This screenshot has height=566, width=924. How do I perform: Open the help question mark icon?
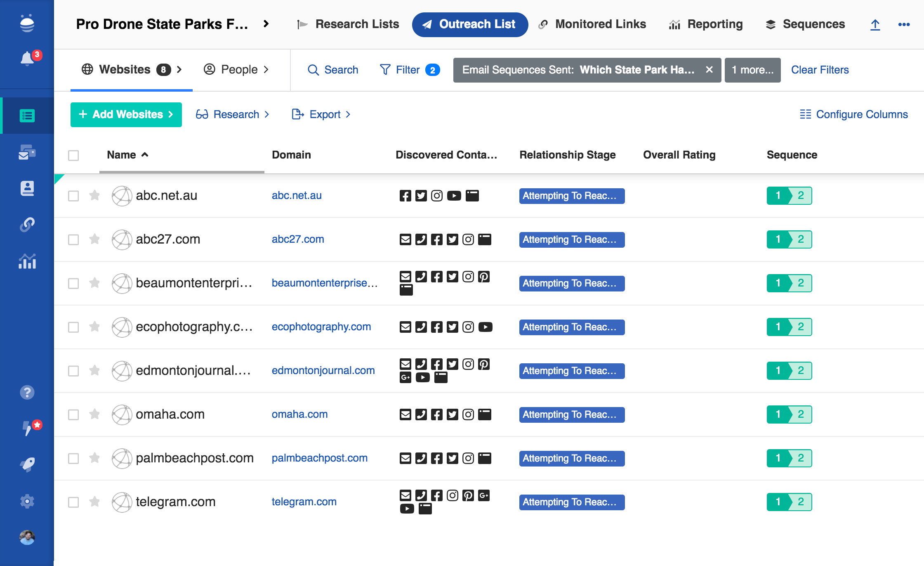click(x=27, y=392)
